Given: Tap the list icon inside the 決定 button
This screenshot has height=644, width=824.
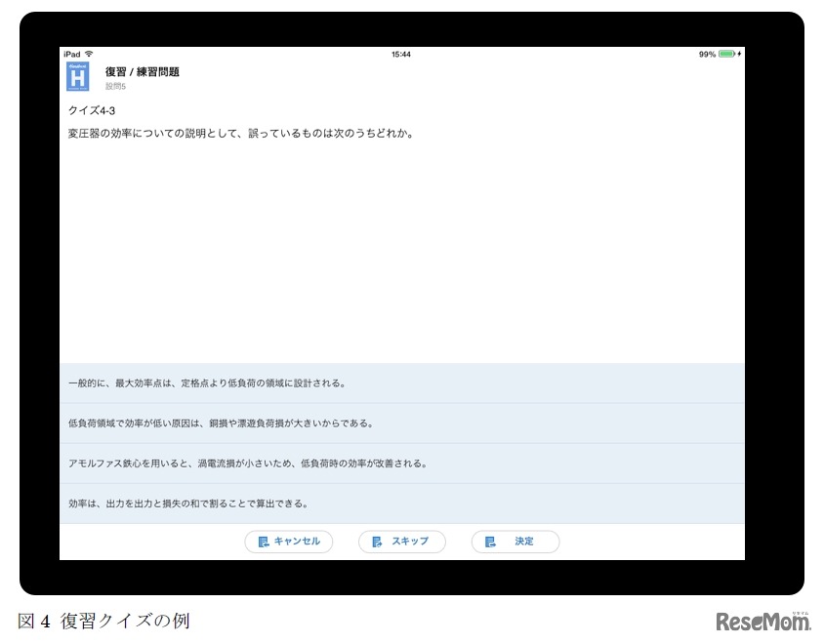Looking at the screenshot, I should tap(491, 542).
